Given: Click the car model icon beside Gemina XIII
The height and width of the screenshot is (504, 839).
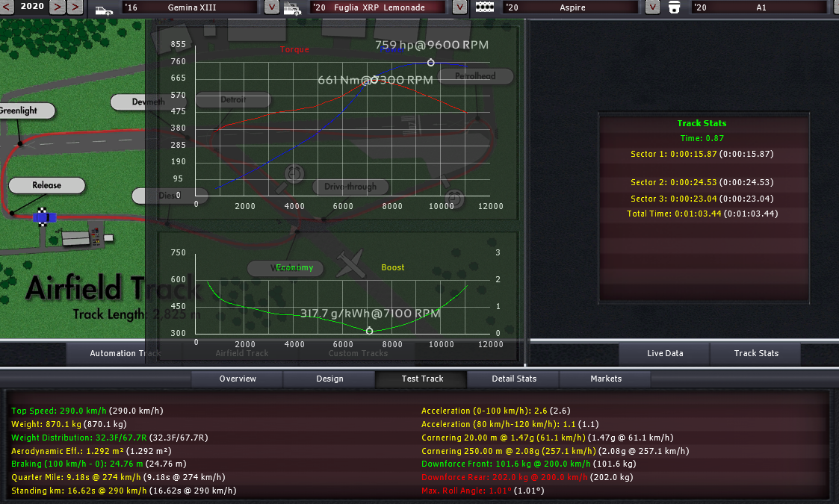Looking at the screenshot, I should (104, 8).
